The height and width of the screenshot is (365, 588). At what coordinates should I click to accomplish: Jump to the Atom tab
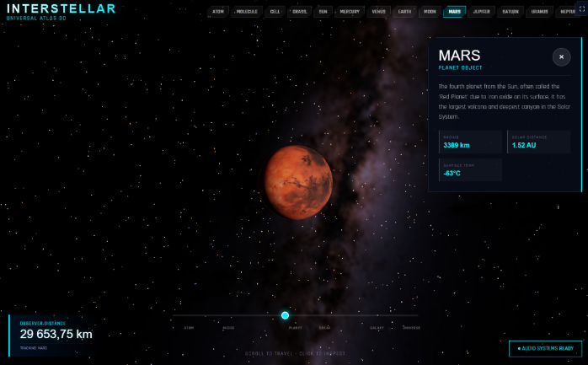click(219, 12)
